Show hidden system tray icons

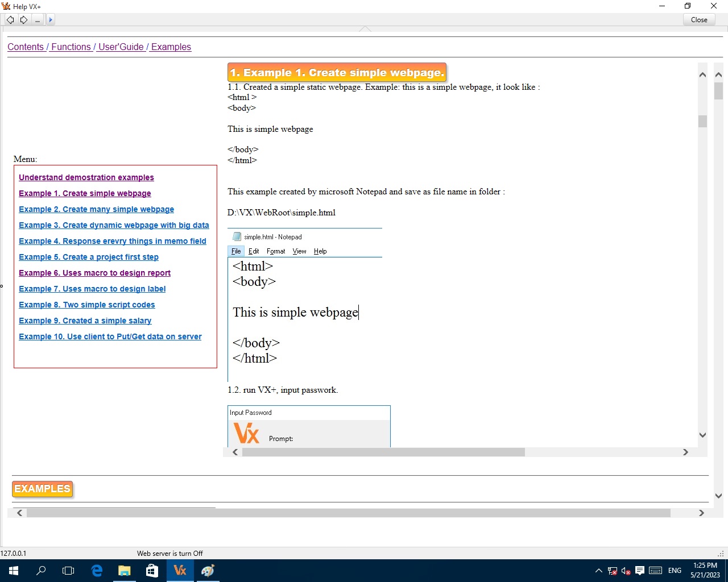click(x=598, y=571)
